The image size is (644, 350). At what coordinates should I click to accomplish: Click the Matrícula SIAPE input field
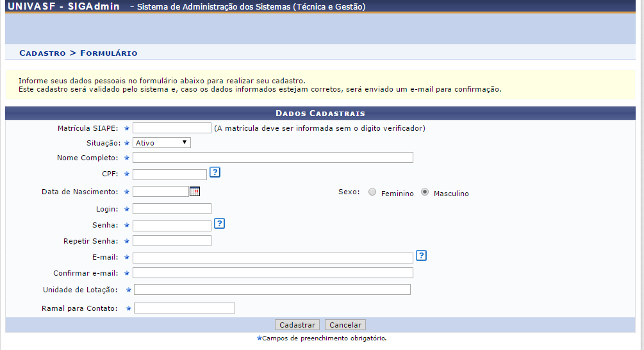tap(172, 128)
